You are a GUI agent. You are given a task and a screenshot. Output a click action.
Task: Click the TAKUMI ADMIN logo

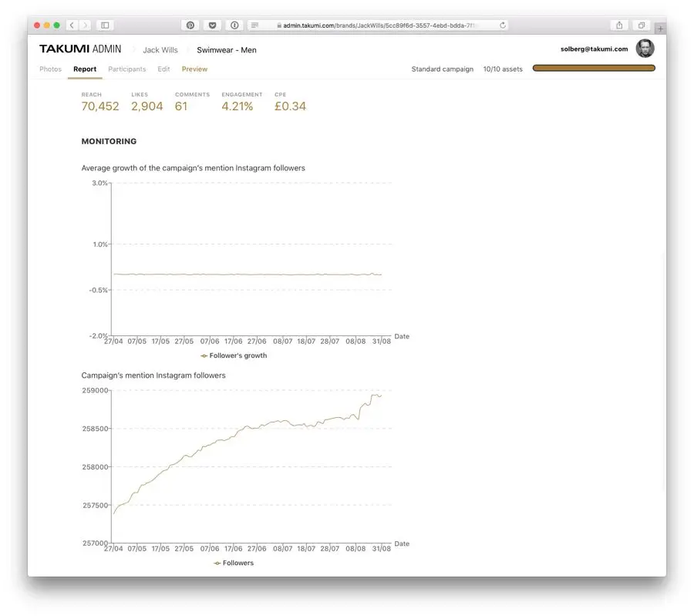click(80, 49)
